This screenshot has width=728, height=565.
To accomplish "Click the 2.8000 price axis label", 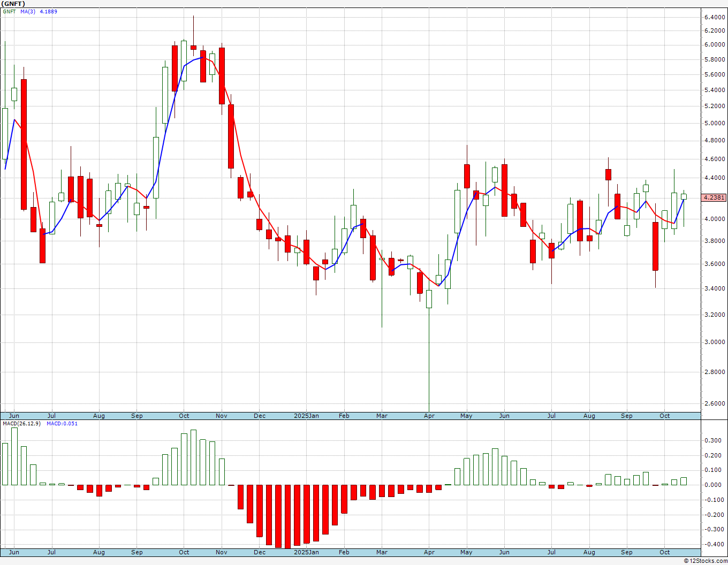I will pyautogui.click(x=715, y=372).
